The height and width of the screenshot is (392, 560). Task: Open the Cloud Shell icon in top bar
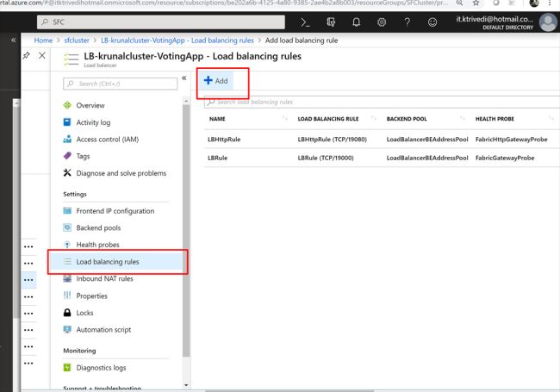[305, 22]
